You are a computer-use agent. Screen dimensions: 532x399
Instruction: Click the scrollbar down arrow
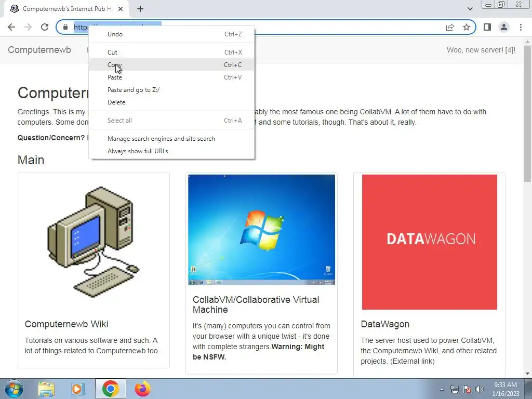coord(527,374)
